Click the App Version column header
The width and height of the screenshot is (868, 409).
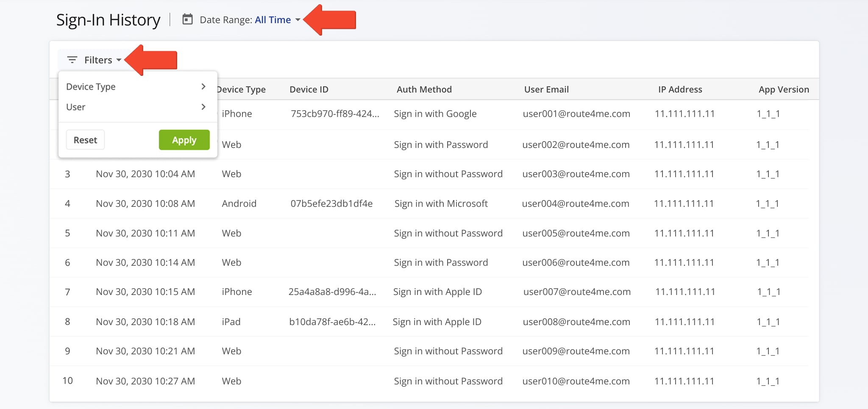(x=784, y=89)
